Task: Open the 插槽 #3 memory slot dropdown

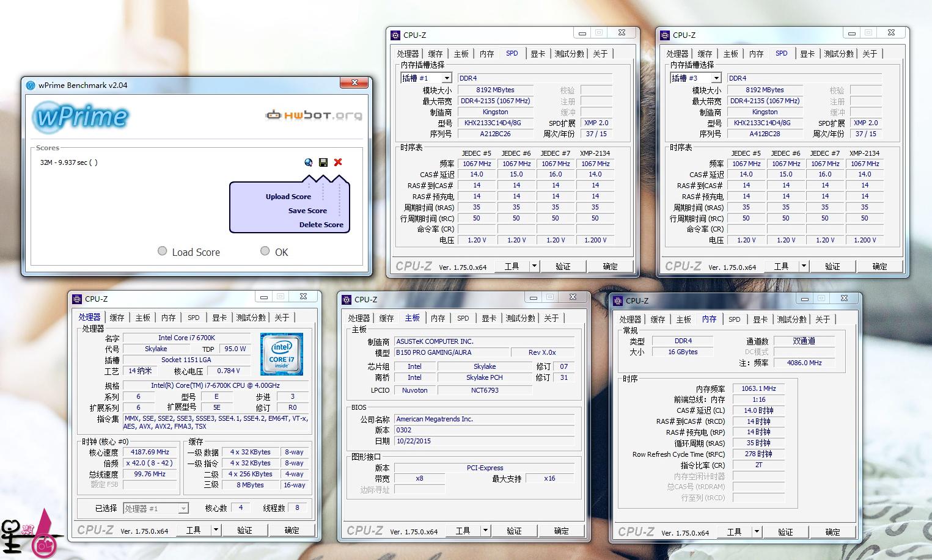Action: [716, 78]
